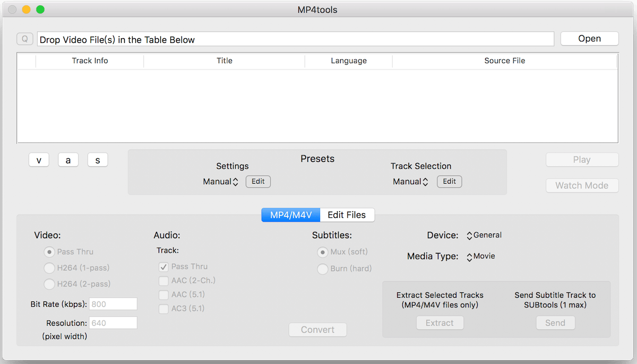This screenshot has height=364, width=637.
Task: Click Send to SUBtools button
Action: click(x=555, y=323)
